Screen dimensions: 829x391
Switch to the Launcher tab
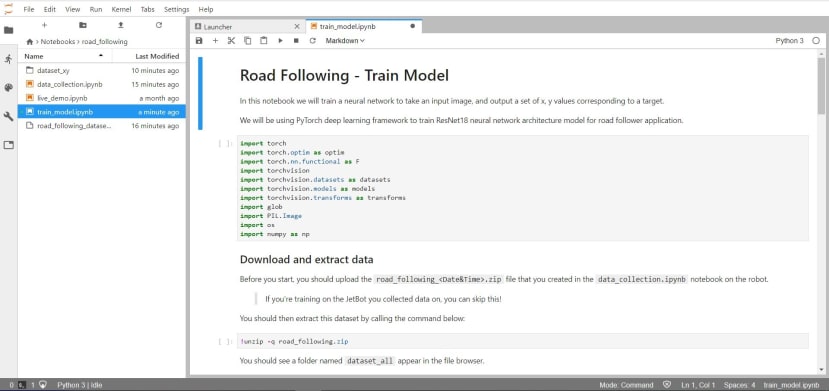(x=247, y=26)
